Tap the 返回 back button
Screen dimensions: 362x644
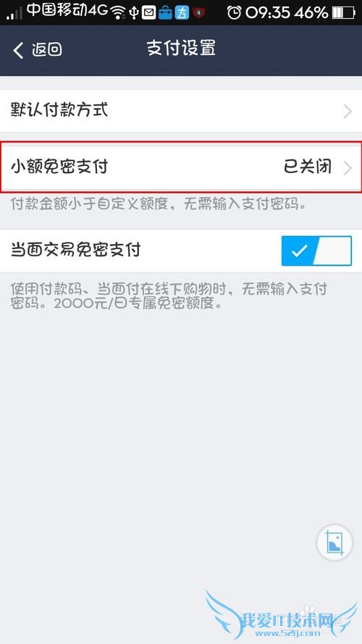pos(38,50)
